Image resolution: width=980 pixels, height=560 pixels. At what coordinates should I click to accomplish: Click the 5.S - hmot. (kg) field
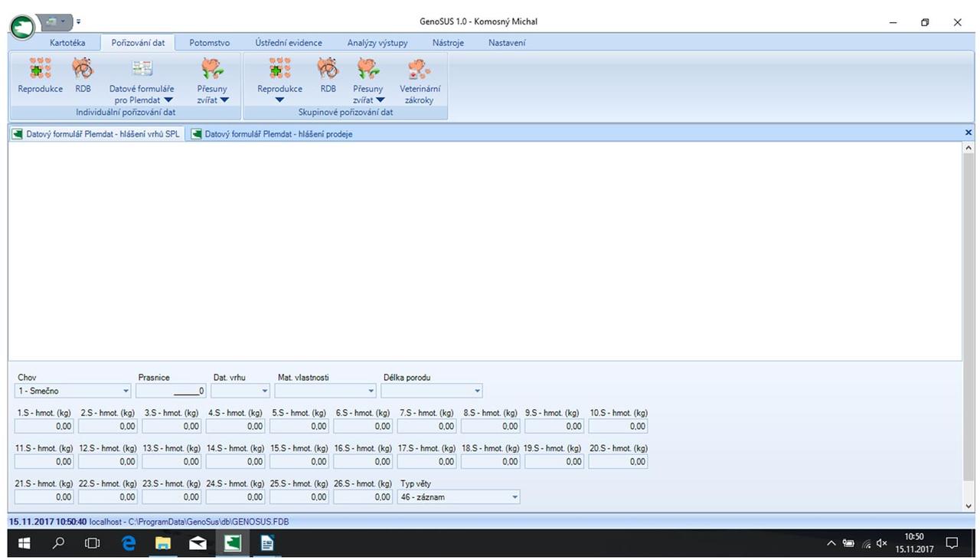(299, 426)
